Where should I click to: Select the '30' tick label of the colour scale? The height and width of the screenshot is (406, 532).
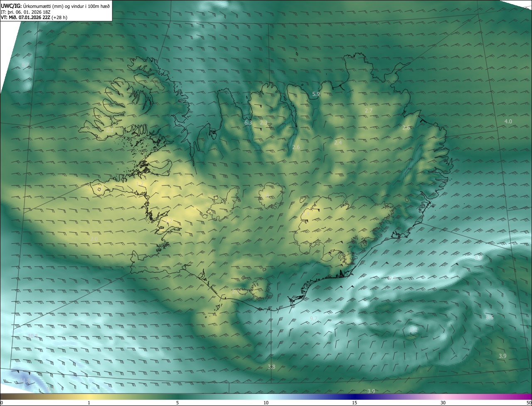443,403
